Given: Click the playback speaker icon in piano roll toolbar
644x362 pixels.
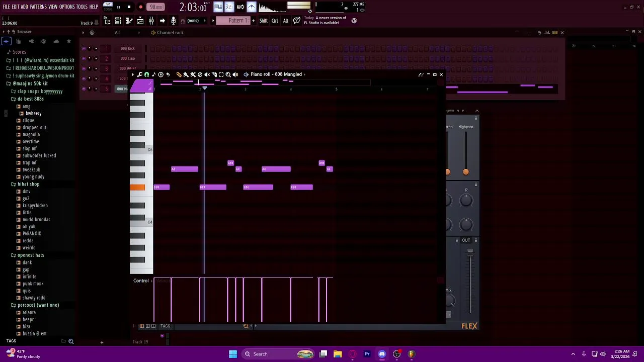Looking at the screenshot, I should coord(235,74).
